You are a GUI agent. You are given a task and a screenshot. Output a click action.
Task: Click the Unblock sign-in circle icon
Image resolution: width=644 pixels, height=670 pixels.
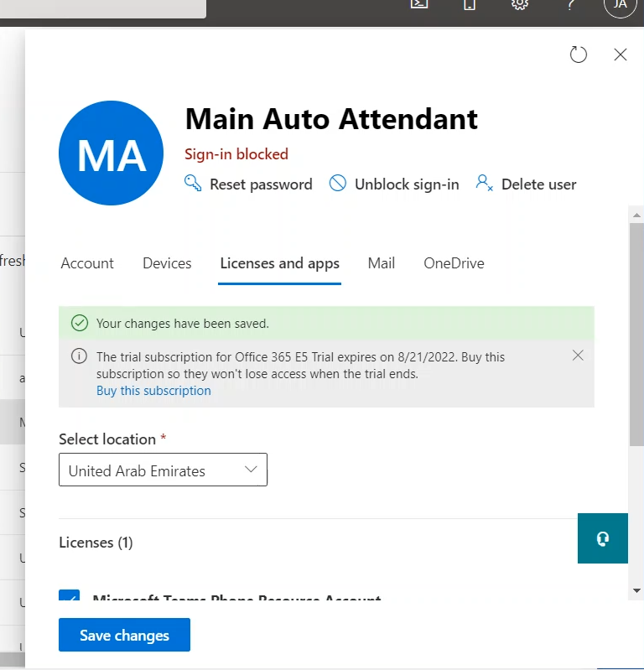pyautogui.click(x=338, y=184)
